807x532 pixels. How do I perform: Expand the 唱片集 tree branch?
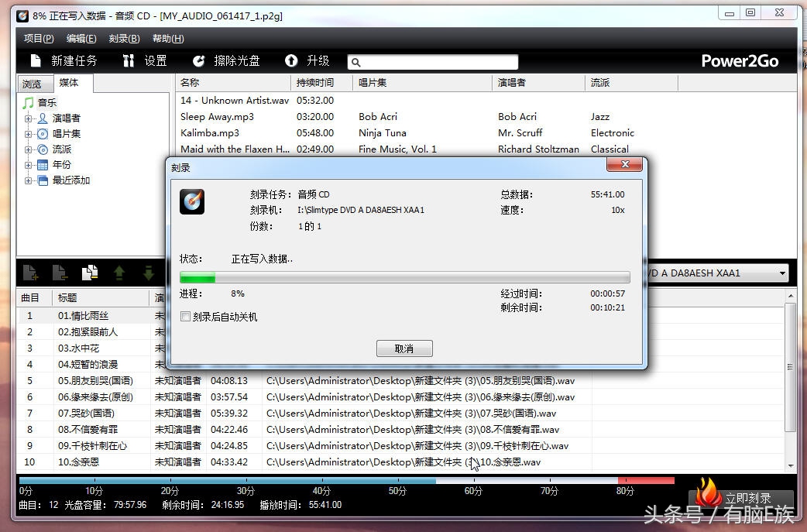click(29, 133)
